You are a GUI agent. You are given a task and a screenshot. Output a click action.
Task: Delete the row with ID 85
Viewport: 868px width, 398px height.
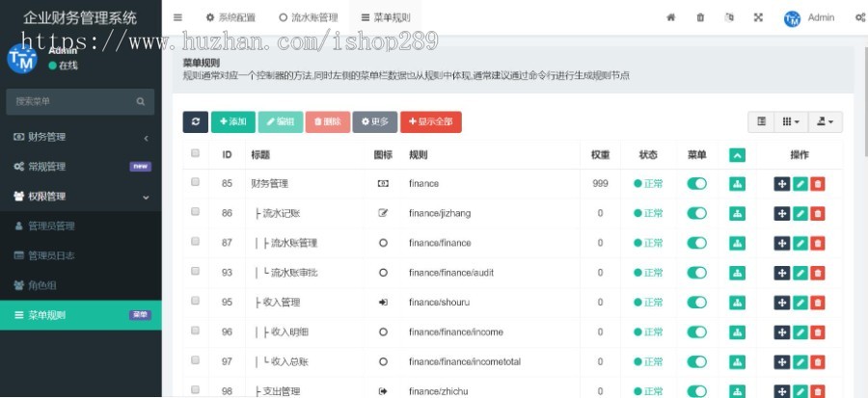tap(818, 183)
